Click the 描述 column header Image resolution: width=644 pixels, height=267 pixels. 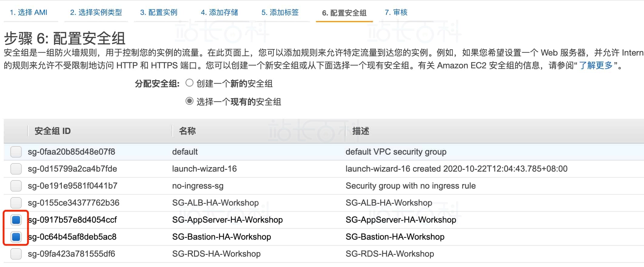click(x=361, y=131)
